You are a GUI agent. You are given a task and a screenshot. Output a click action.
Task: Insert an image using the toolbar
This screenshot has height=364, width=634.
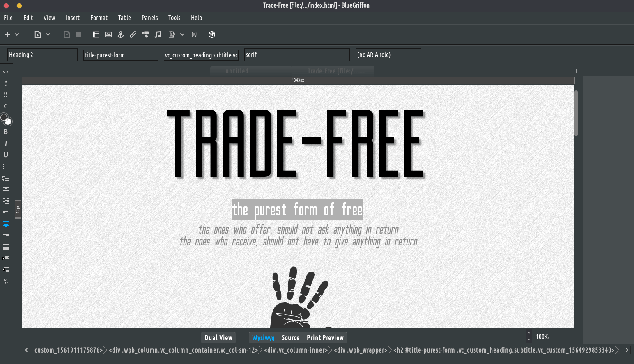(x=108, y=34)
